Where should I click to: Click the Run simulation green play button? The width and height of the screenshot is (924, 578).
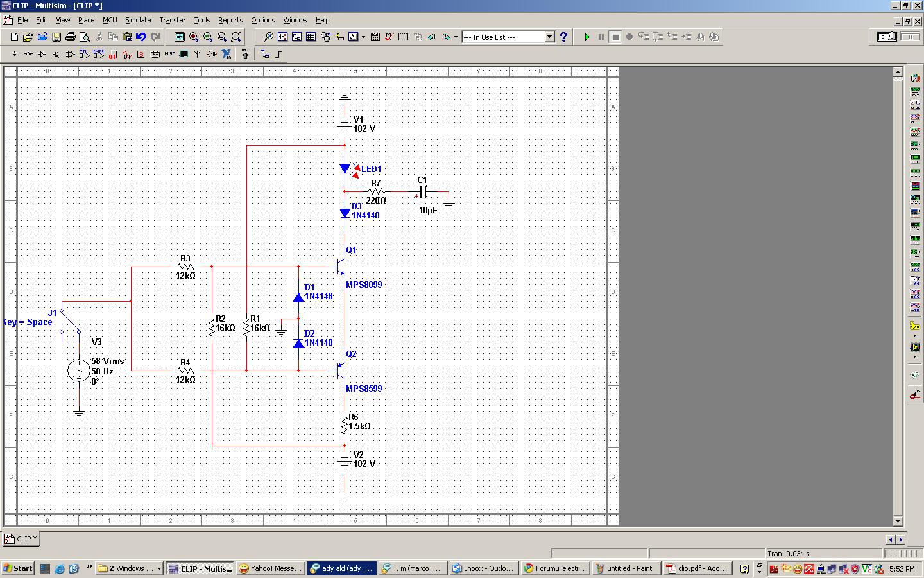point(586,37)
